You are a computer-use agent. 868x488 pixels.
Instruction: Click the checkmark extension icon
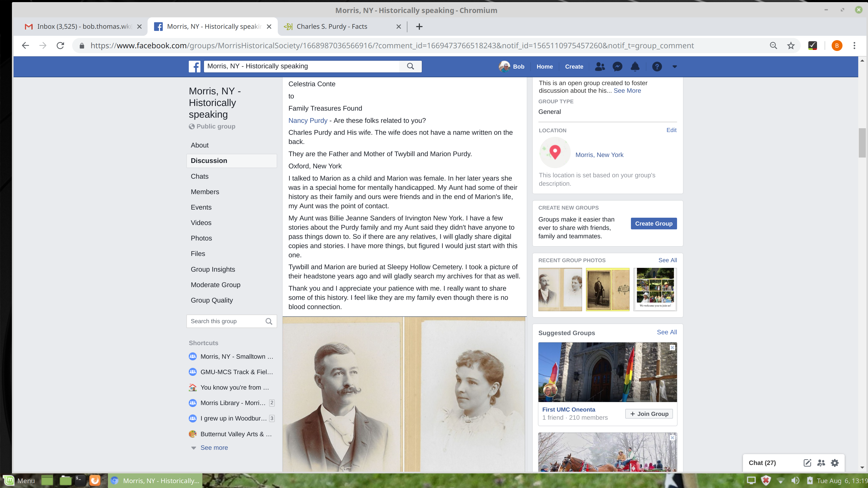[812, 46]
